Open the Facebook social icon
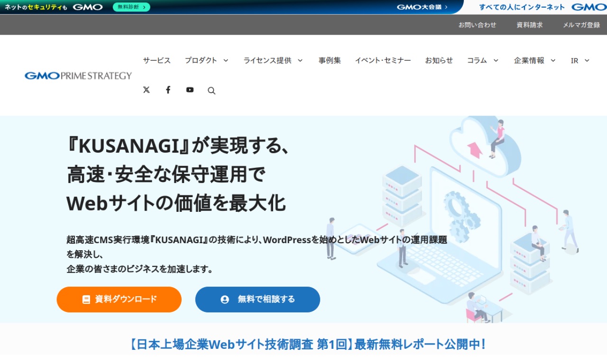 (x=168, y=90)
